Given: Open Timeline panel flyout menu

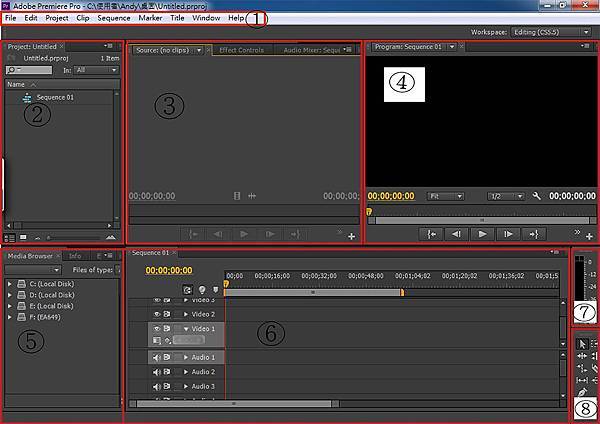Looking at the screenshot, I should (555, 252).
